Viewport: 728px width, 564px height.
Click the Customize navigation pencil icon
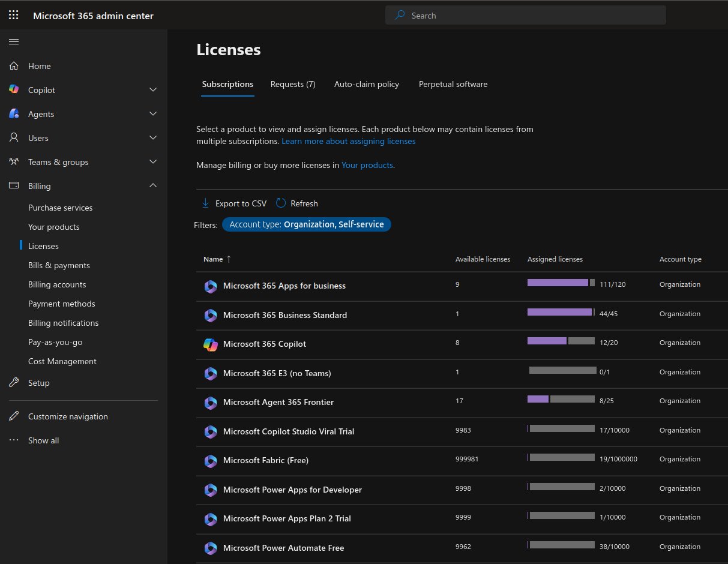[14, 416]
